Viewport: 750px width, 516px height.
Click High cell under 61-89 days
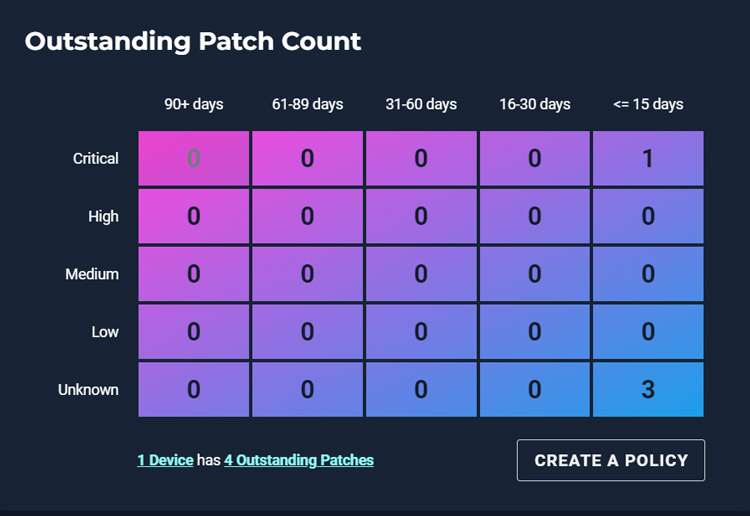pos(307,216)
